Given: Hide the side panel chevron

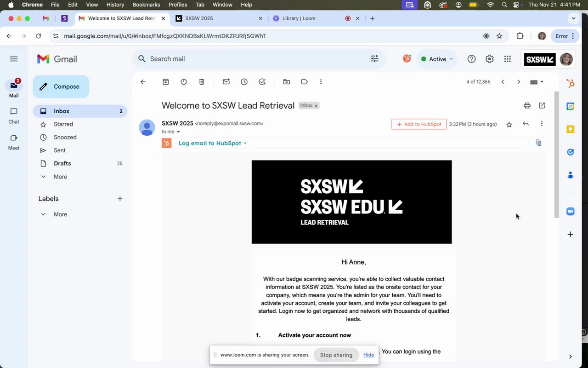Looking at the screenshot, I should [x=571, y=356].
